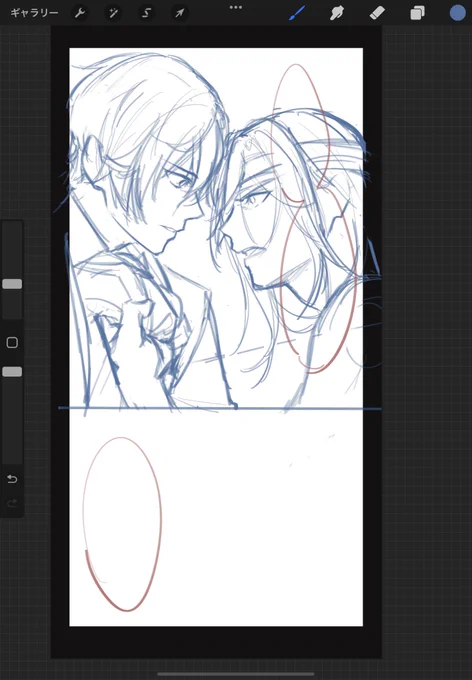Tap the undo arrow

click(12, 479)
